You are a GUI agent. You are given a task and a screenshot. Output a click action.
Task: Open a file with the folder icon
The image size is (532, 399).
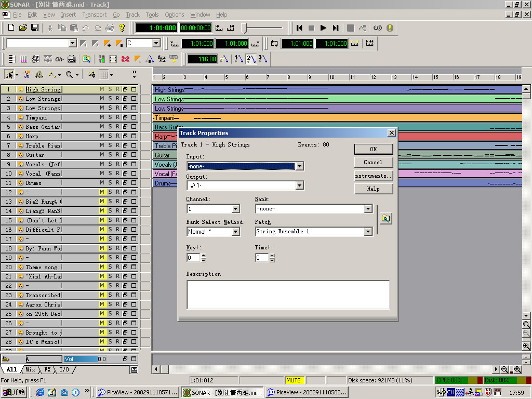click(23, 28)
